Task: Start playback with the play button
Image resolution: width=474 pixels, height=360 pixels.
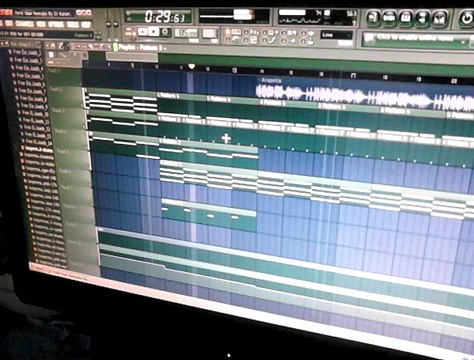Action: click(153, 32)
